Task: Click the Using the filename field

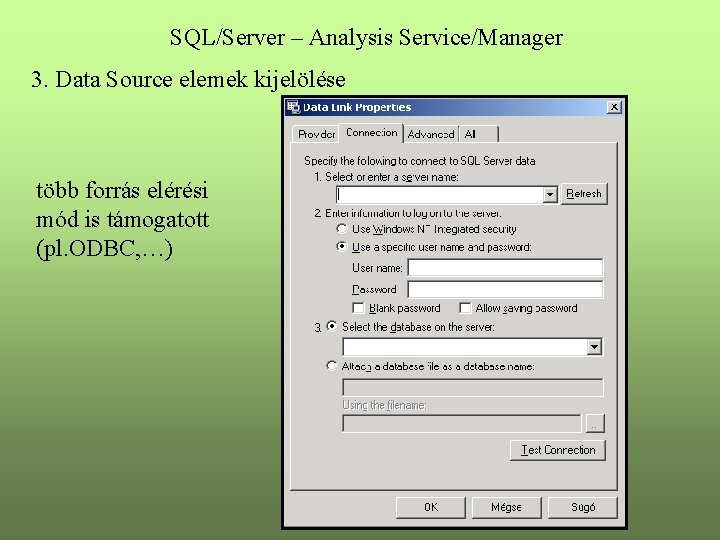Action: point(461,423)
